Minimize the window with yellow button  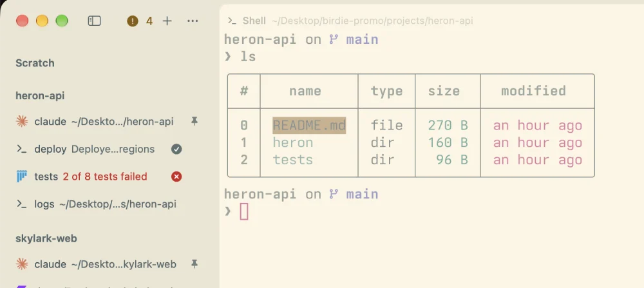42,21
